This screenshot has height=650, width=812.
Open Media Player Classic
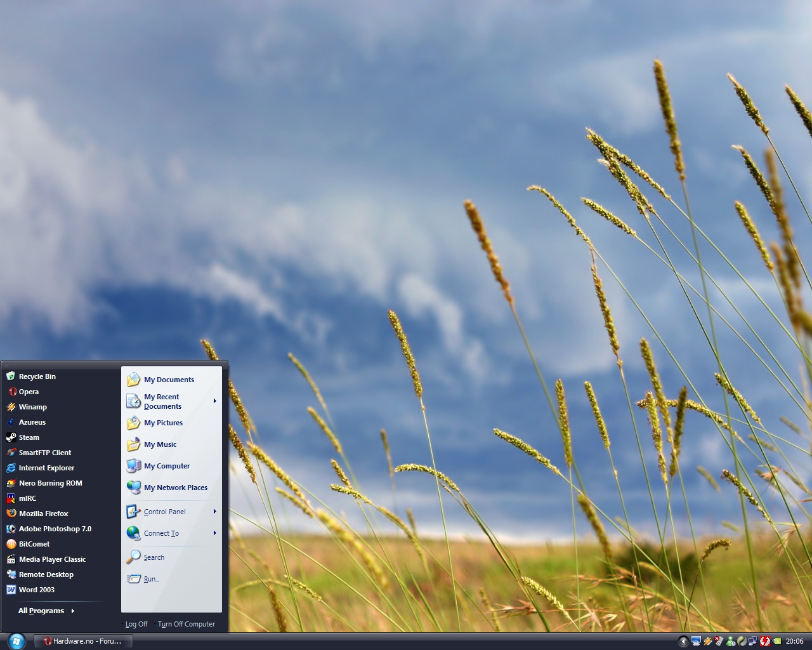click(x=46, y=559)
